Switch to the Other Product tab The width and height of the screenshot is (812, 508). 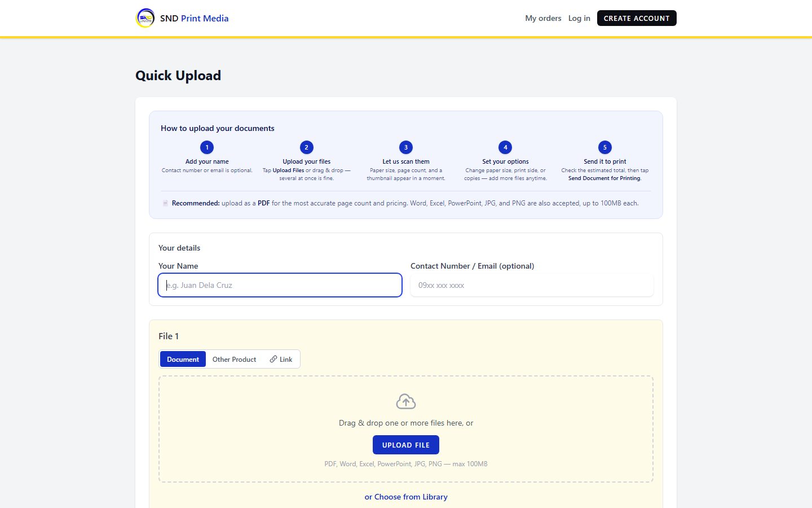(234, 359)
